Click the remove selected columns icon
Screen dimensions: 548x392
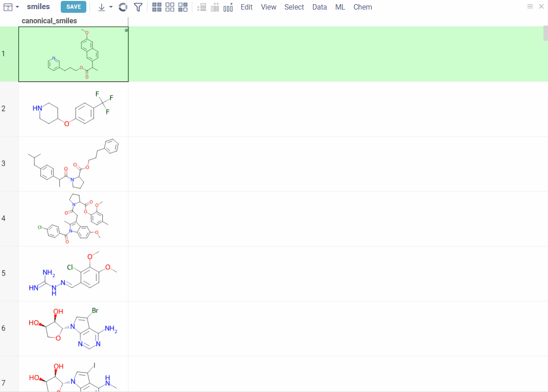215,7
